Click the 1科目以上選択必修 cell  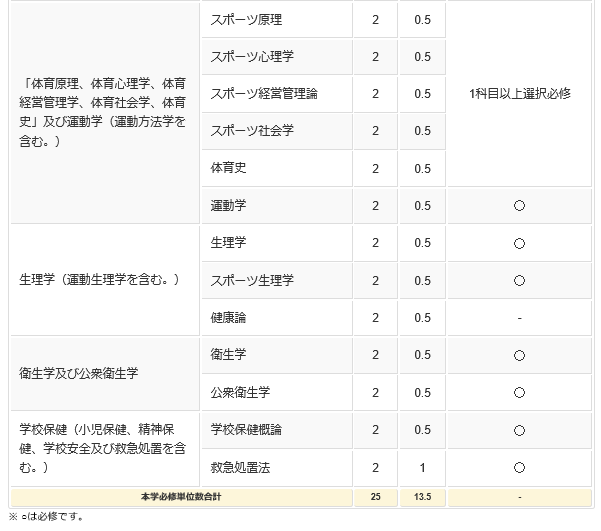click(x=520, y=94)
